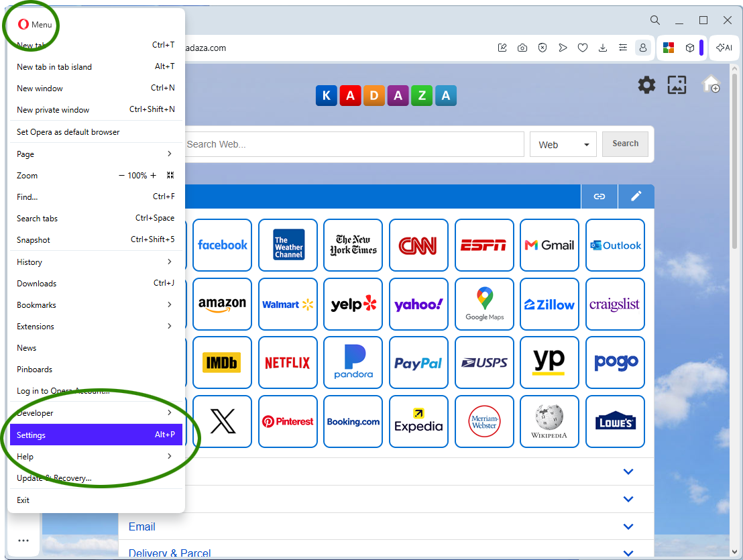
Task: Open the Outlook tile
Action: tap(615, 245)
